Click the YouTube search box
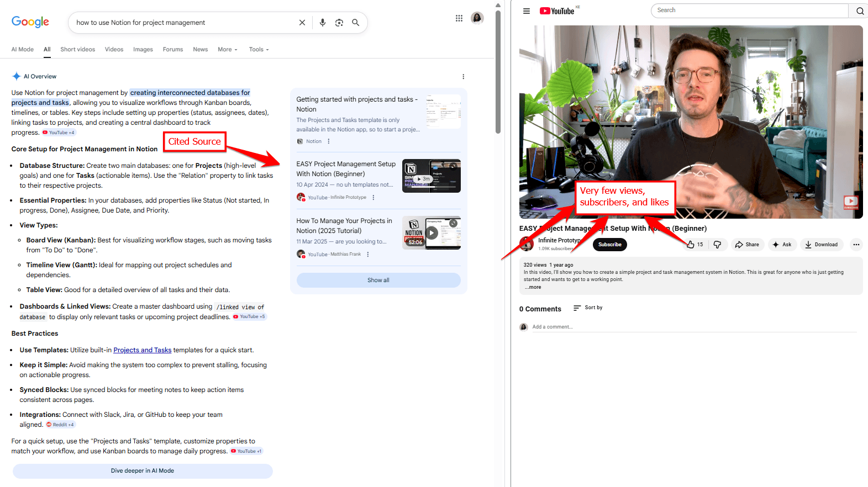 [750, 10]
